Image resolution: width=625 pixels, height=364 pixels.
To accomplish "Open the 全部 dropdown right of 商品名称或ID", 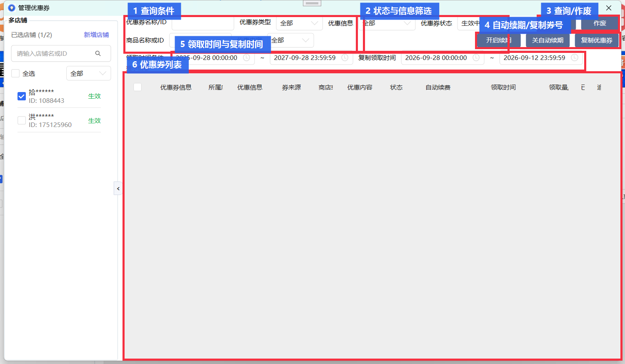I will pyautogui.click(x=290, y=40).
